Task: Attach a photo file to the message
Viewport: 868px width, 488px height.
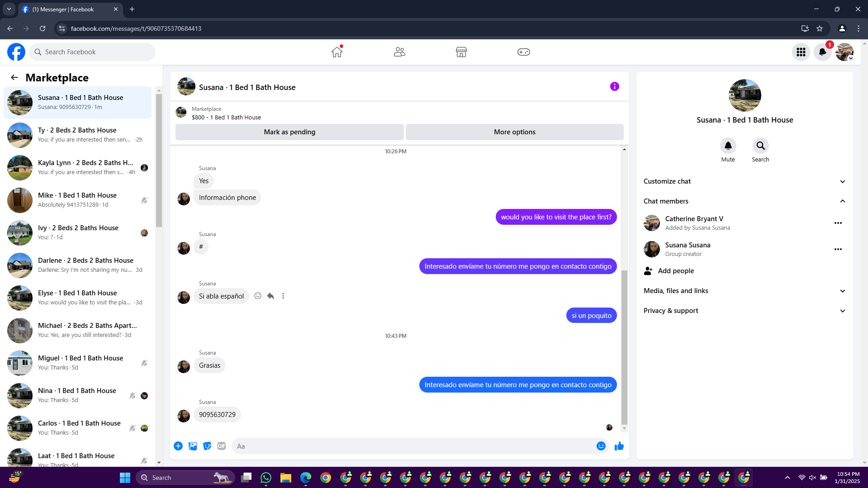Action: (x=193, y=446)
